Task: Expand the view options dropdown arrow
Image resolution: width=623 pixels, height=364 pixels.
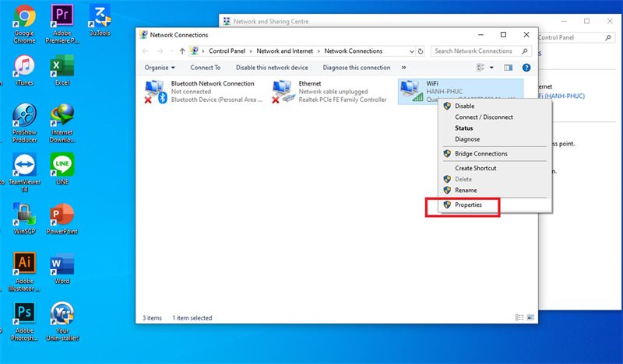Action: (x=491, y=68)
